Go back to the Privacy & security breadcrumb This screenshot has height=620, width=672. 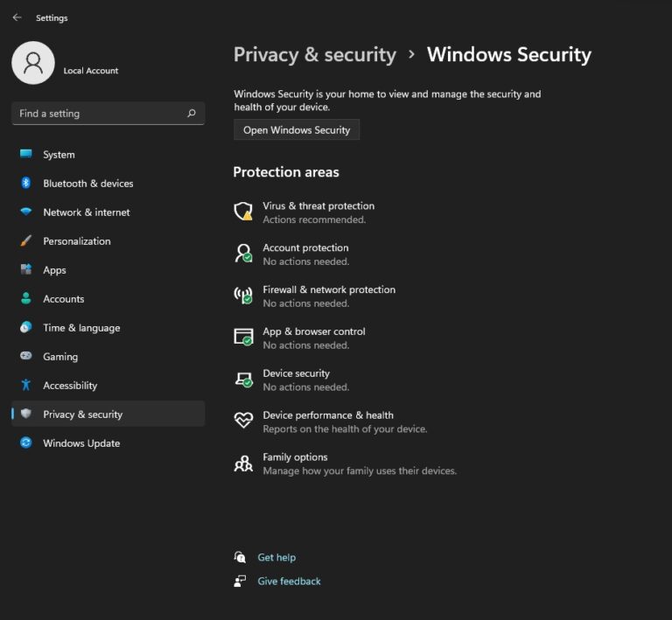coord(315,55)
